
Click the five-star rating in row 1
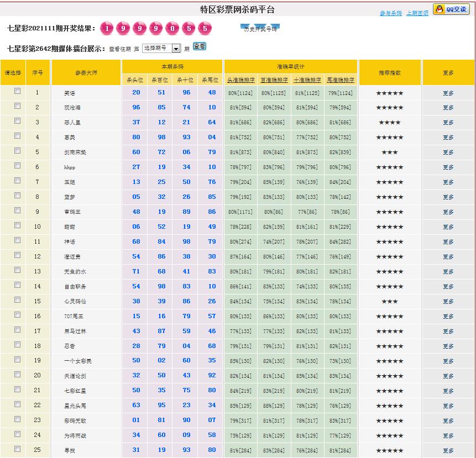pos(390,93)
